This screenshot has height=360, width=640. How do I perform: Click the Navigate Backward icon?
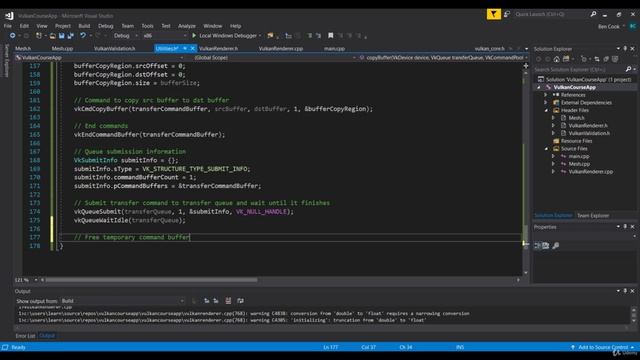coord(13,36)
